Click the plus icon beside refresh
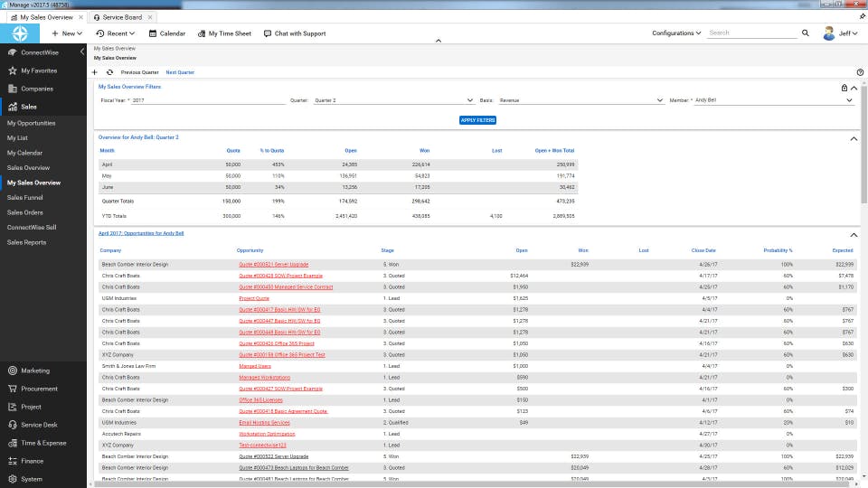This screenshot has height=488, width=868. [96, 72]
